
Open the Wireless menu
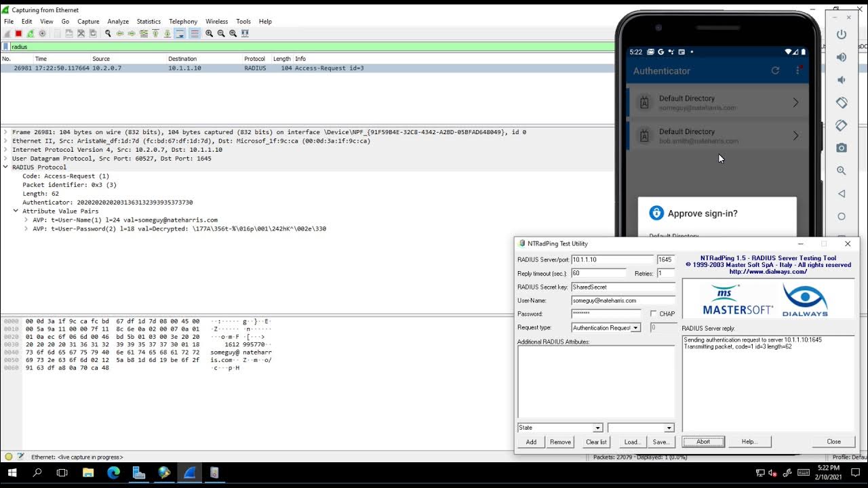(x=217, y=21)
